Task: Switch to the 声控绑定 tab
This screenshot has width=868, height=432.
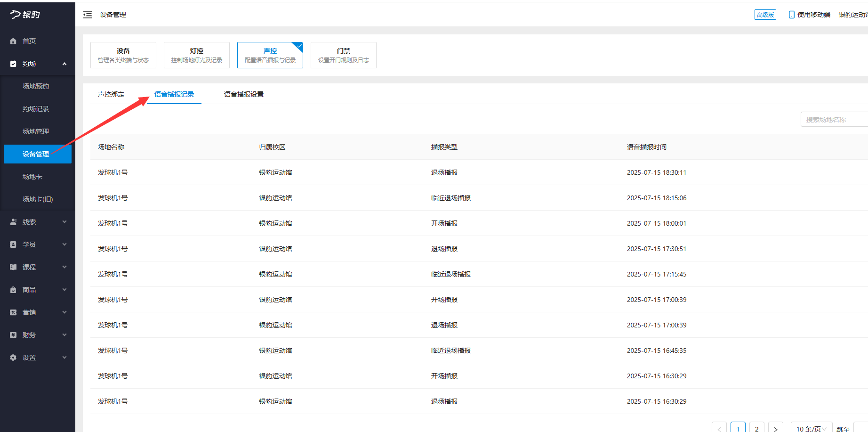Action: [111, 94]
